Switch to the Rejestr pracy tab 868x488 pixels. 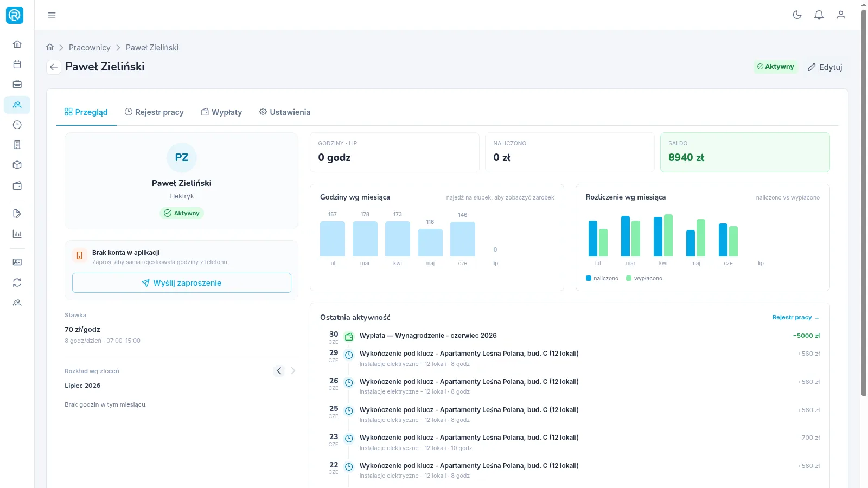pos(154,112)
